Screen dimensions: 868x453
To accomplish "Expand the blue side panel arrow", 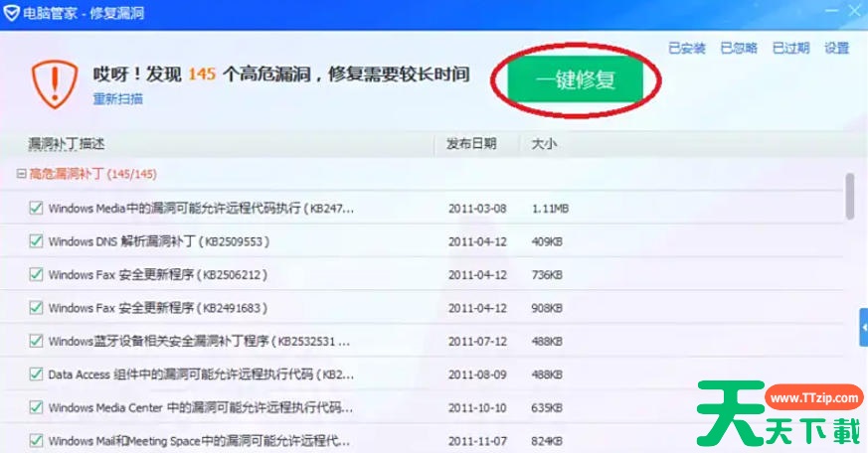I will click(864, 328).
